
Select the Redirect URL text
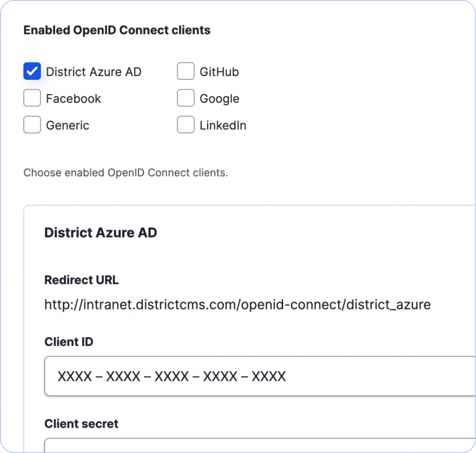(x=237, y=304)
